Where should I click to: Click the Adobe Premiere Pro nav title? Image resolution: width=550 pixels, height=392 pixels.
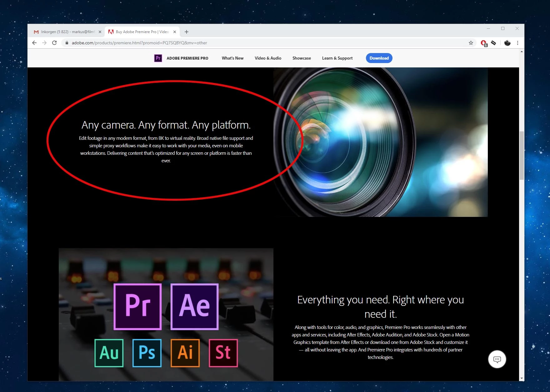click(x=187, y=58)
